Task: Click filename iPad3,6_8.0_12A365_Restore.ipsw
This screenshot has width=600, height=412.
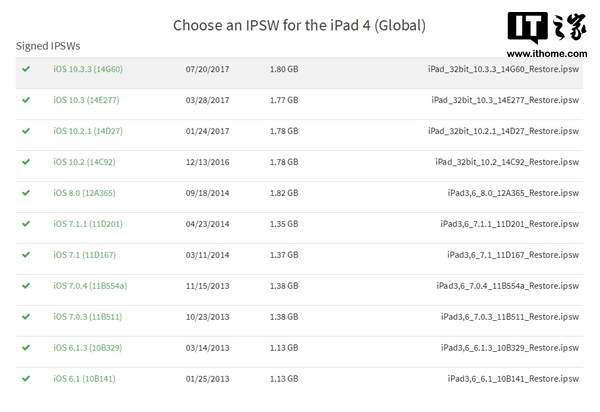Action: click(x=513, y=193)
